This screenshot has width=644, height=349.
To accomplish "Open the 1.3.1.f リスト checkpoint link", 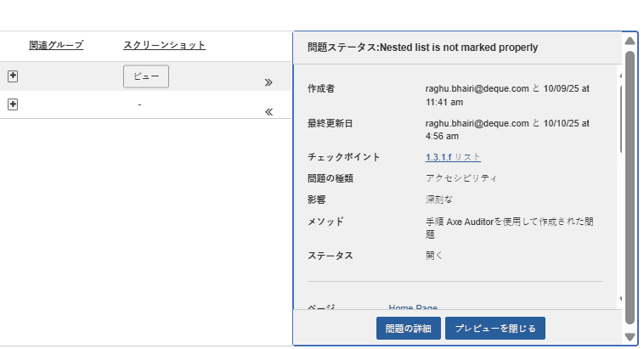I will [x=453, y=157].
